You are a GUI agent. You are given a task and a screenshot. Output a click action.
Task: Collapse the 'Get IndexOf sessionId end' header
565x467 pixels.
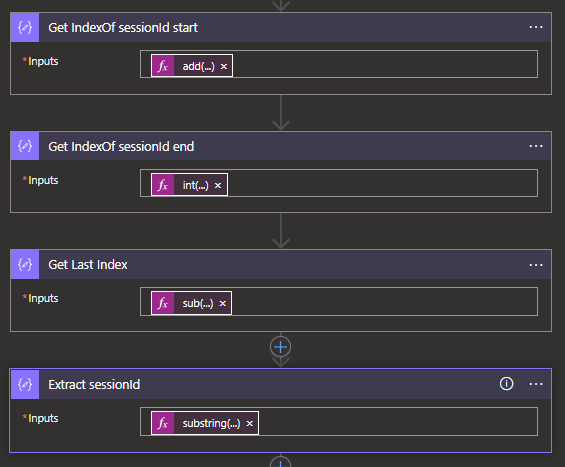[x=281, y=146]
